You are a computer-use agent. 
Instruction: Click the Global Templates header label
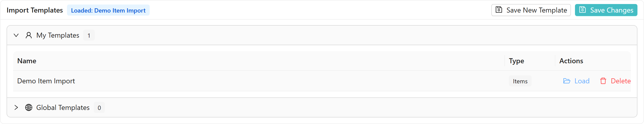pos(63,107)
